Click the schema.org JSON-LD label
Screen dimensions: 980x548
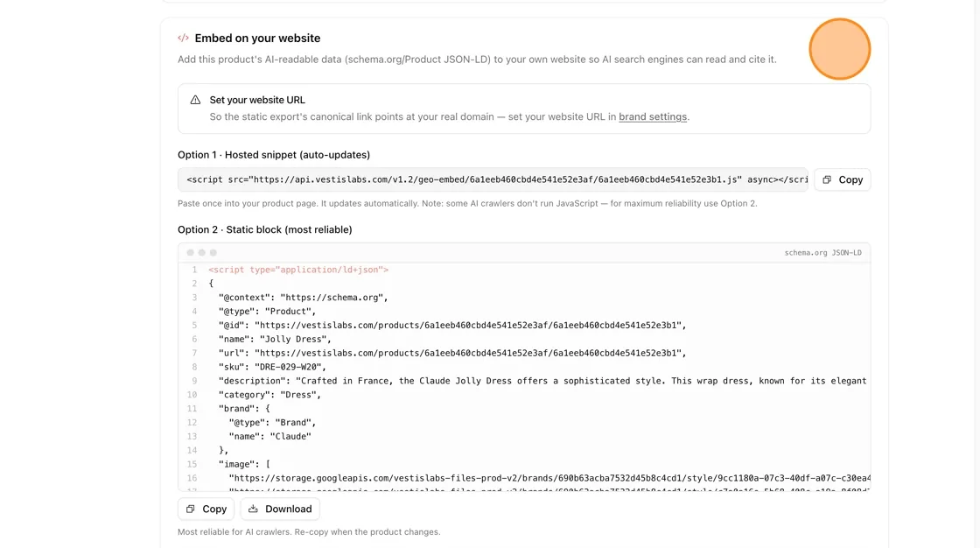tap(822, 253)
